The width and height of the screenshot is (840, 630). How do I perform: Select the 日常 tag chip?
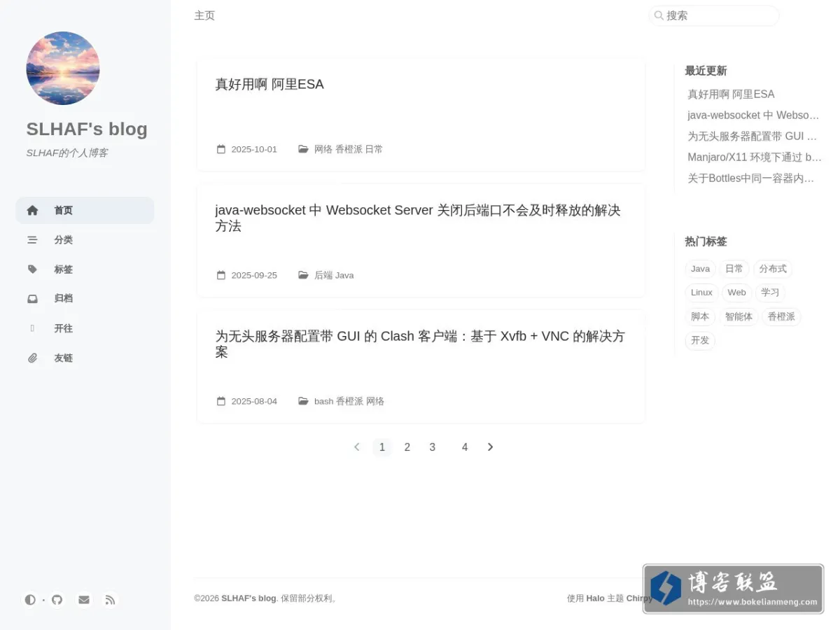click(734, 269)
